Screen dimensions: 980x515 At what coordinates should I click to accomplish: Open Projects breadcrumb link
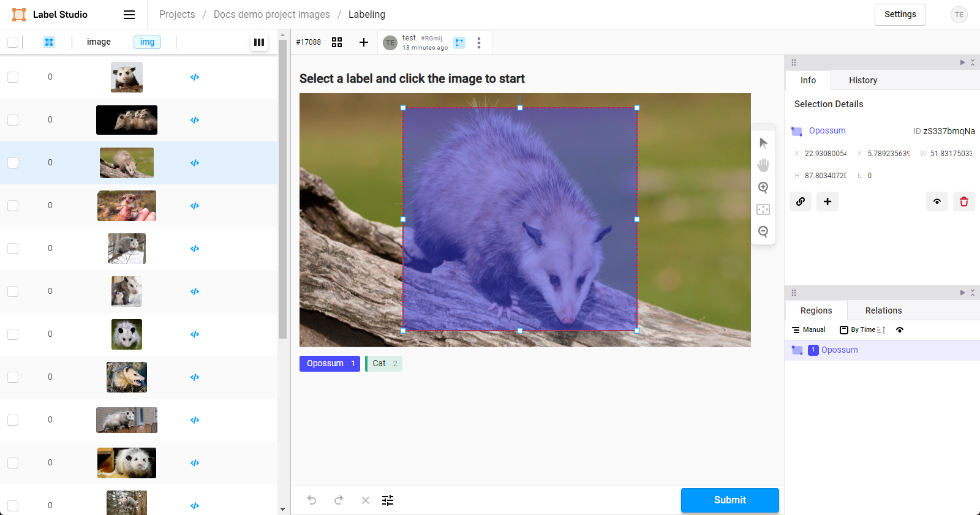click(177, 15)
